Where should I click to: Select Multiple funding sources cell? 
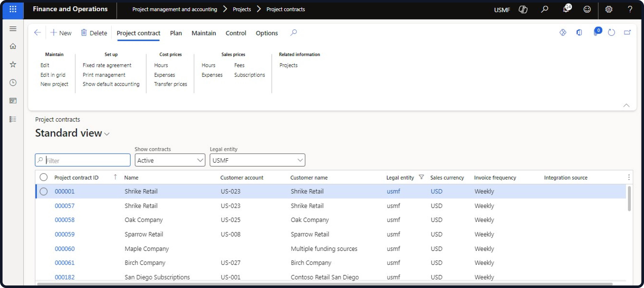(324, 249)
